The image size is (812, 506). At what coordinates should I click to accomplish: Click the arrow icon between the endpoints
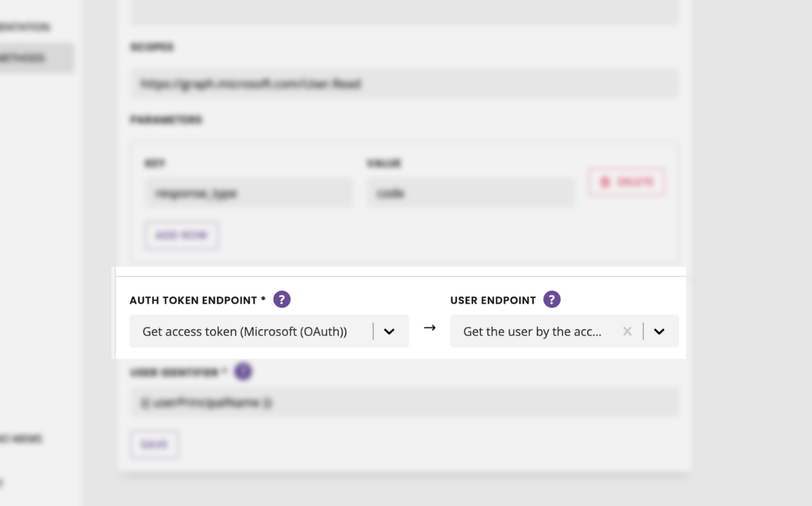429,328
